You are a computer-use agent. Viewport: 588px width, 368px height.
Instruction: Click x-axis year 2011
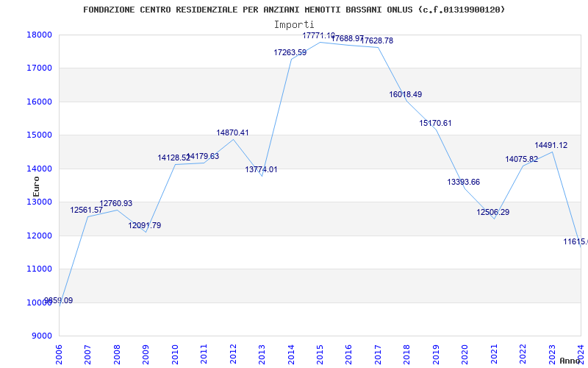(204, 355)
